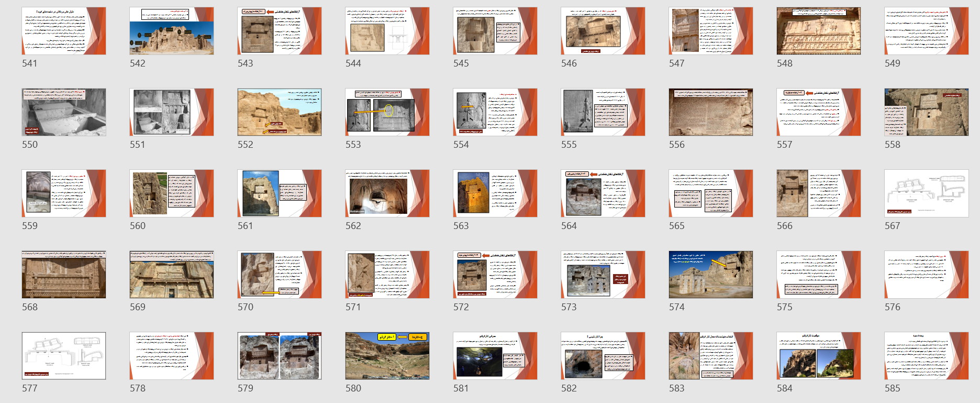Viewport: 980px width, 403px height.
Task: Select slide 580 landscape with yellow labels
Action: [387, 356]
